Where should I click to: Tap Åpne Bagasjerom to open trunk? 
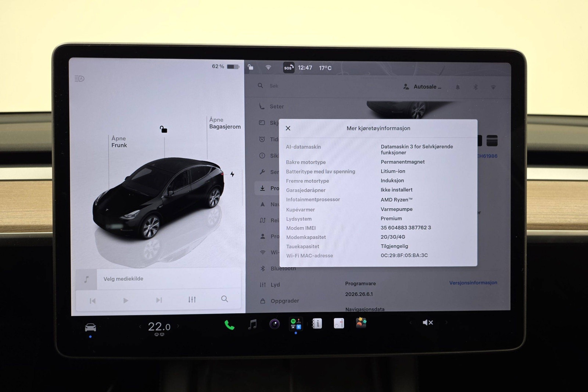[x=225, y=123]
